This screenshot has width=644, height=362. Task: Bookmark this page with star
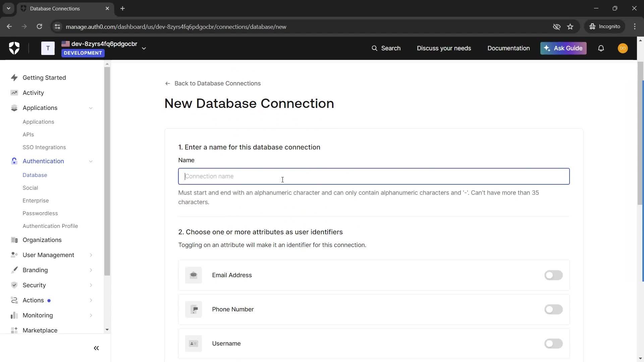tap(570, 26)
